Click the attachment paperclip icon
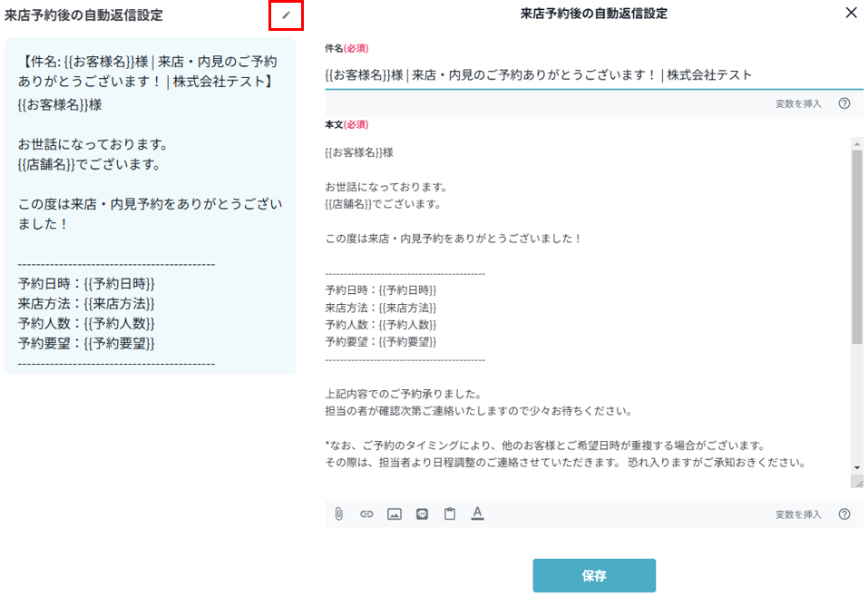Viewport: 868px width, 597px height. coord(339,514)
